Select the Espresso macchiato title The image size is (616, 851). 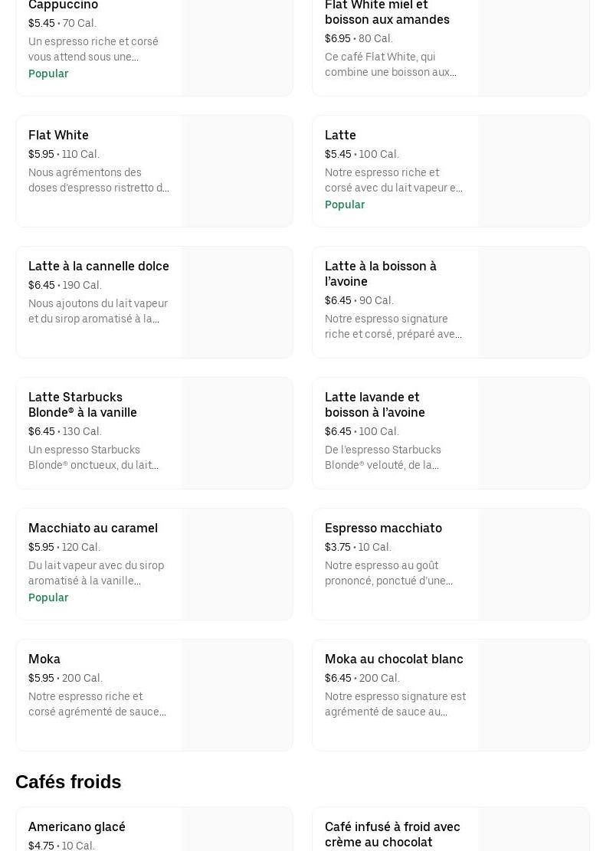click(x=383, y=528)
